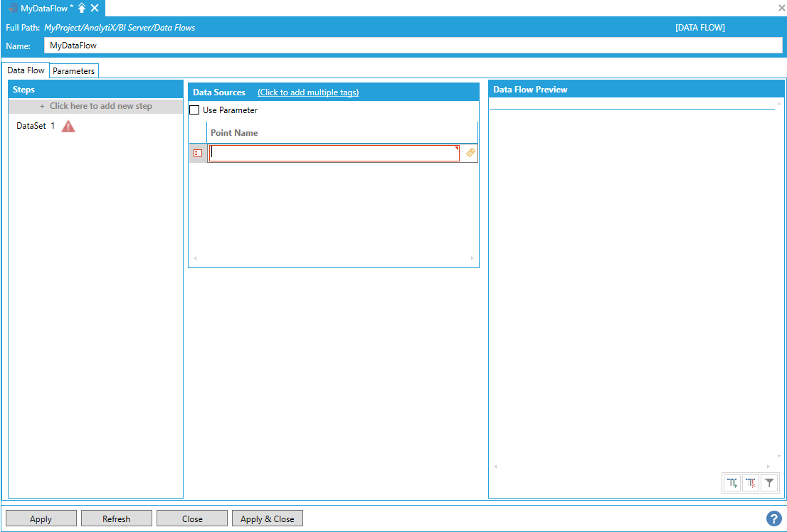Click the [DATA FLOW] label
Screen dimensions: 787x532
(x=700, y=28)
